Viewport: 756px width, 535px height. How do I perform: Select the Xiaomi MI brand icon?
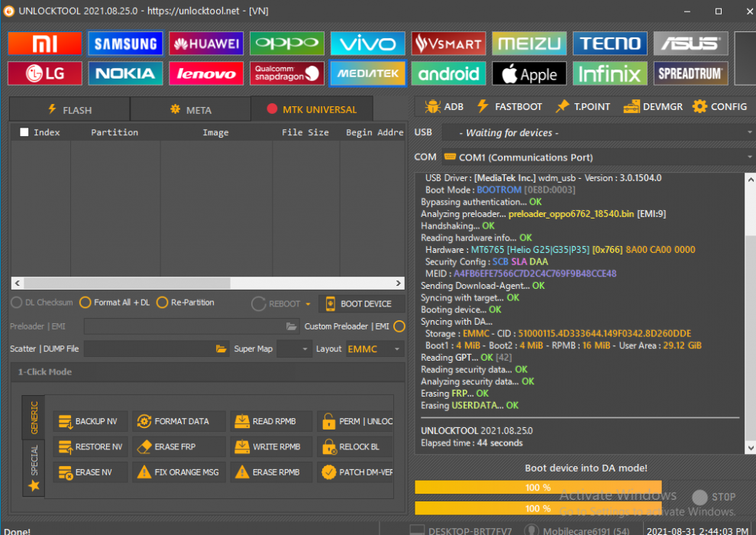click(x=45, y=44)
